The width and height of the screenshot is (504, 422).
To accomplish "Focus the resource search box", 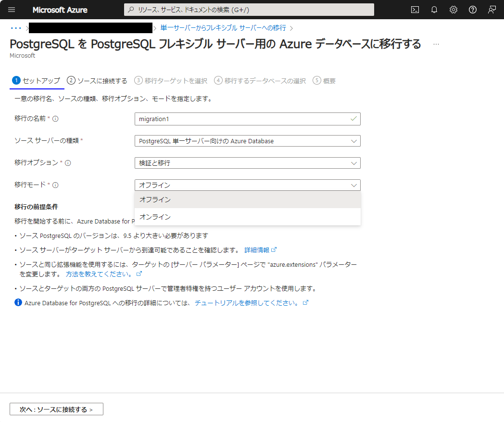I will click(249, 10).
